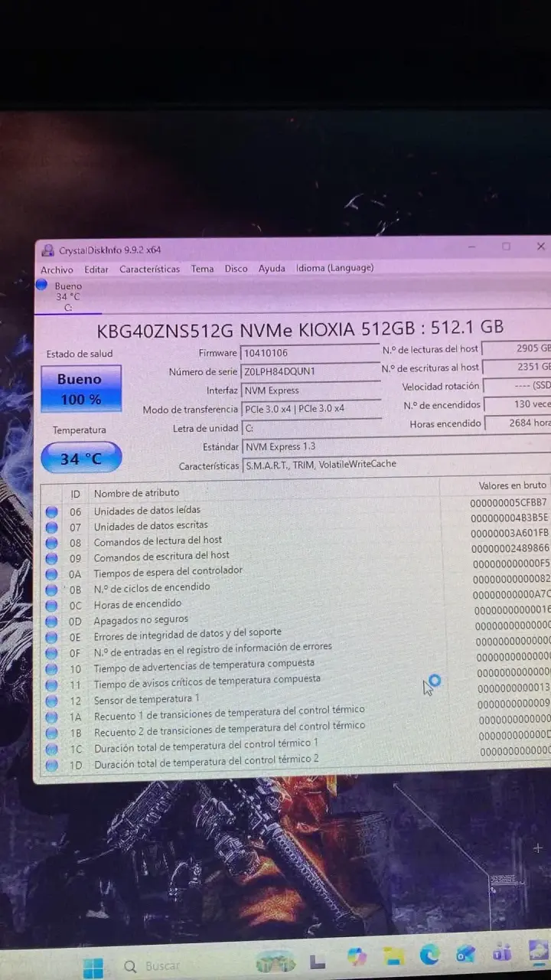
Task: Select the C: drive tab with Bueno status
Action: click(x=67, y=296)
